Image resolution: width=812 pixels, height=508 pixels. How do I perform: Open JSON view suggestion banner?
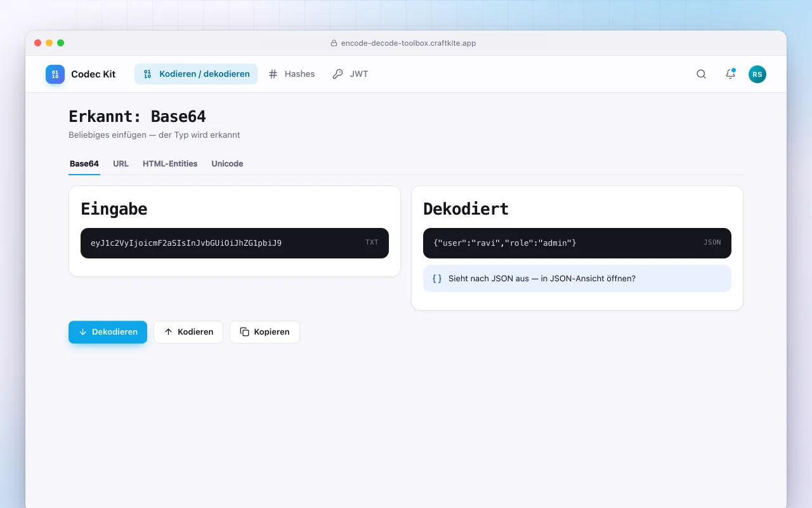coord(577,278)
